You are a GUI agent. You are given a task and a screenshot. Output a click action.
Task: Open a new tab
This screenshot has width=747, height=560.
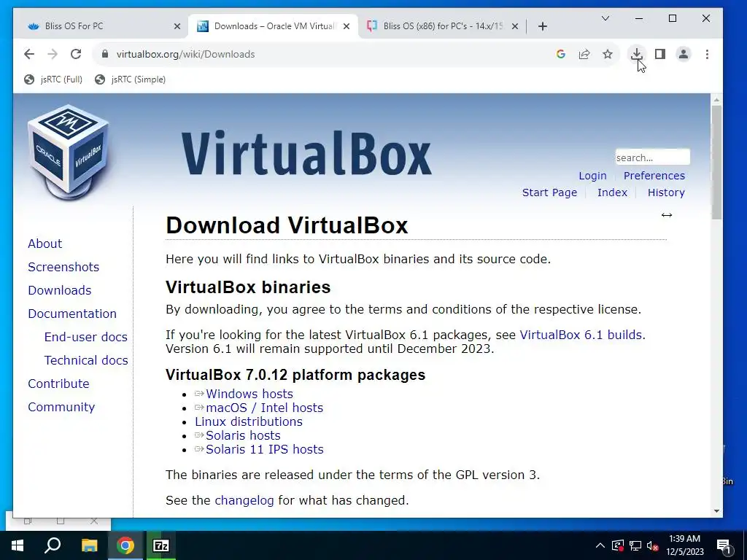(543, 26)
